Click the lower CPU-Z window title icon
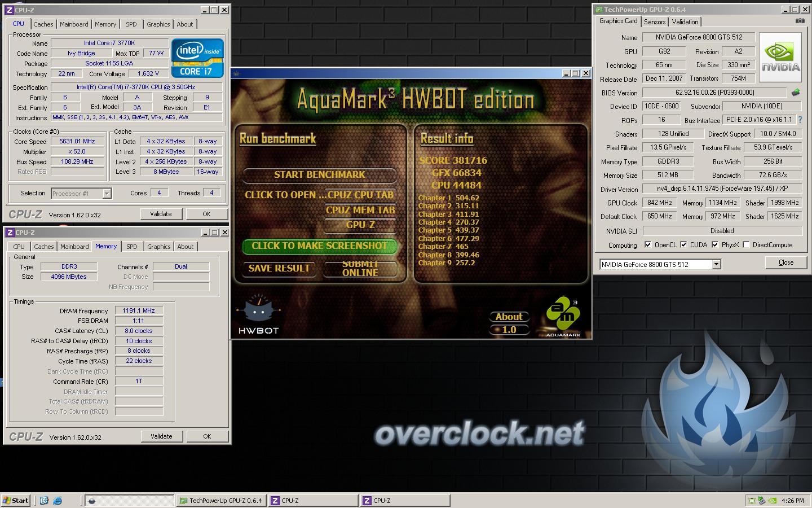Image resolution: width=812 pixels, height=508 pixels. pyautogui.click(x=10, y=233)
